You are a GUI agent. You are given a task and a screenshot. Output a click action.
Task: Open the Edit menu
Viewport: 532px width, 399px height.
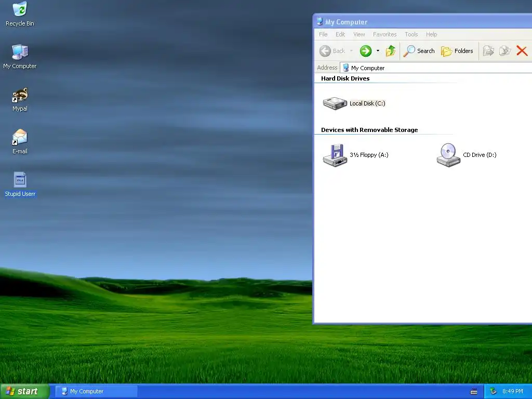click(x=340, y=34)
